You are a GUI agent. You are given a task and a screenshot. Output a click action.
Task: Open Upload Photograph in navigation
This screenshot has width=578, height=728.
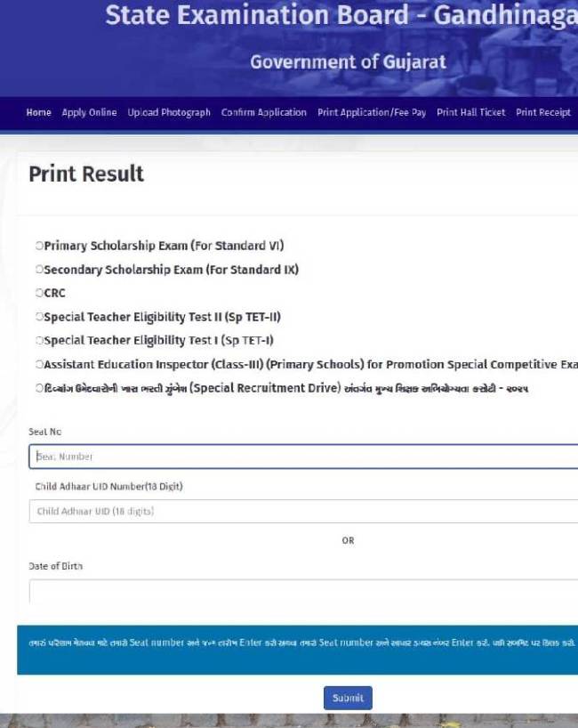[169, 113]
